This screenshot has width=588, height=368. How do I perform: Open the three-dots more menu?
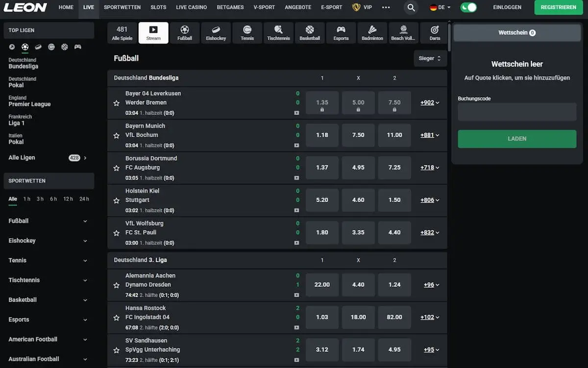(386, 7)
